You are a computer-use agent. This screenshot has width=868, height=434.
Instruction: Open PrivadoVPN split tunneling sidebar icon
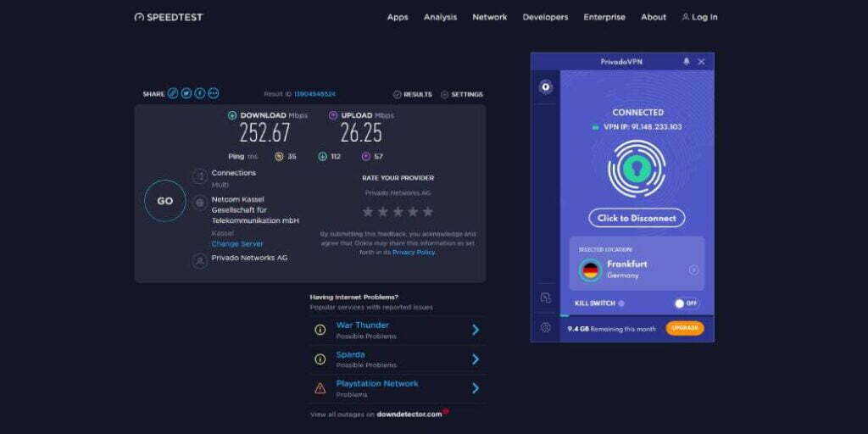[x=545, y=298]
